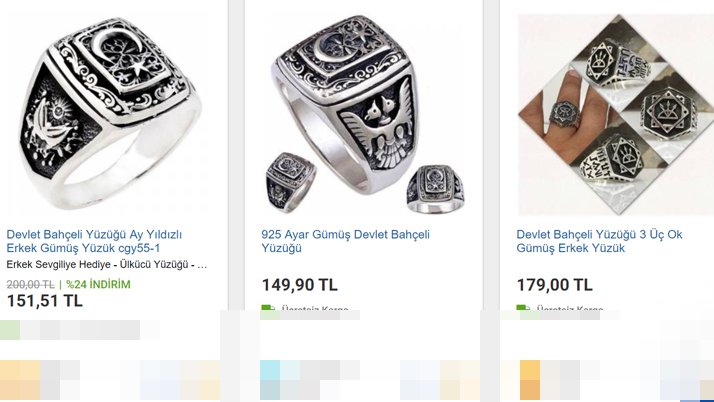Click the crossed-out 200,00 TL old price
Image resolution: width=714 pixels, height=402 pixels.
click(x=30, y=284)
